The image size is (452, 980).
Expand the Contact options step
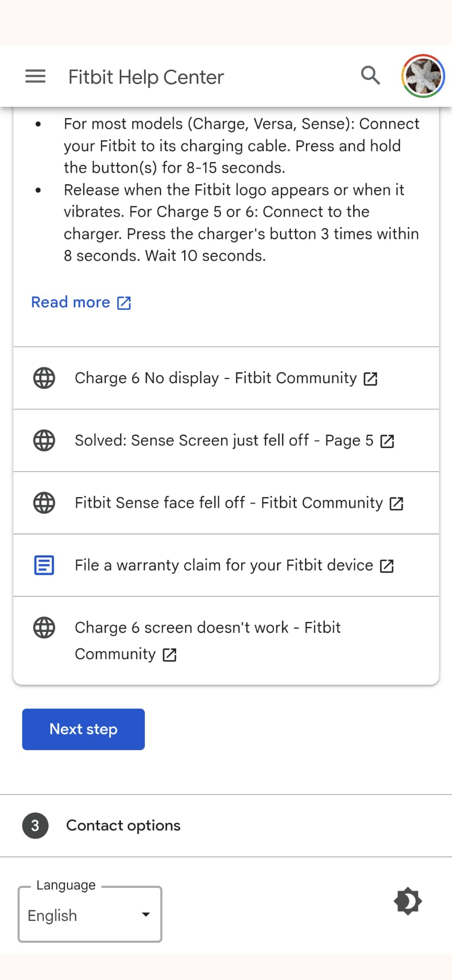point(123,826)
